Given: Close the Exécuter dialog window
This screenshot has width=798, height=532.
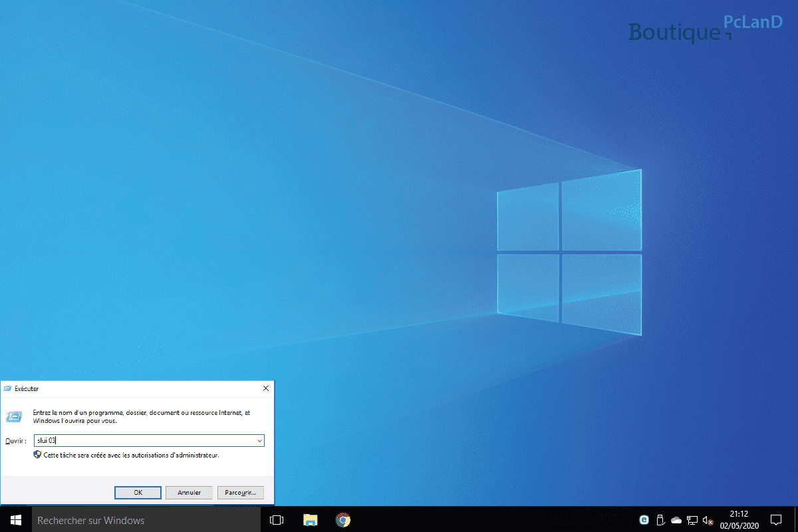Looking at the screenshot, I should pyautogui.click(x=266, y=388).
